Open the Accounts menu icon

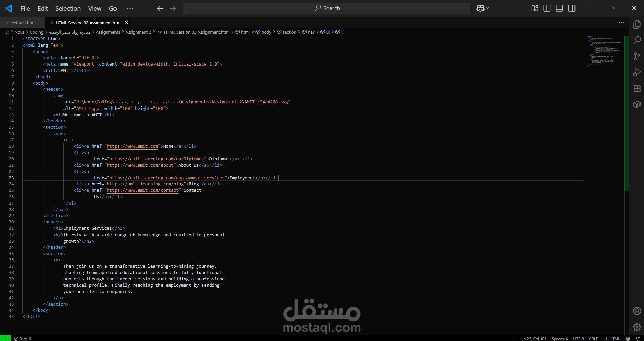point(637,311)
